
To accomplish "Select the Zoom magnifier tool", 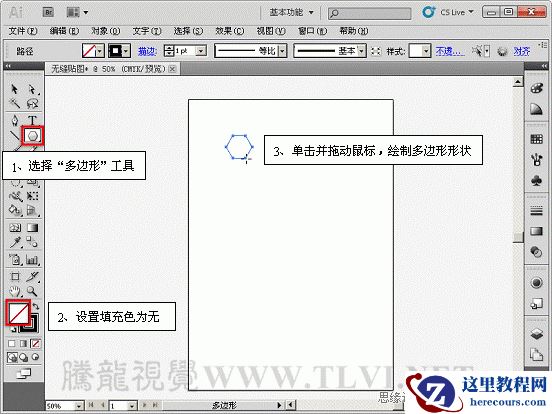I will (x=32, y=291).
